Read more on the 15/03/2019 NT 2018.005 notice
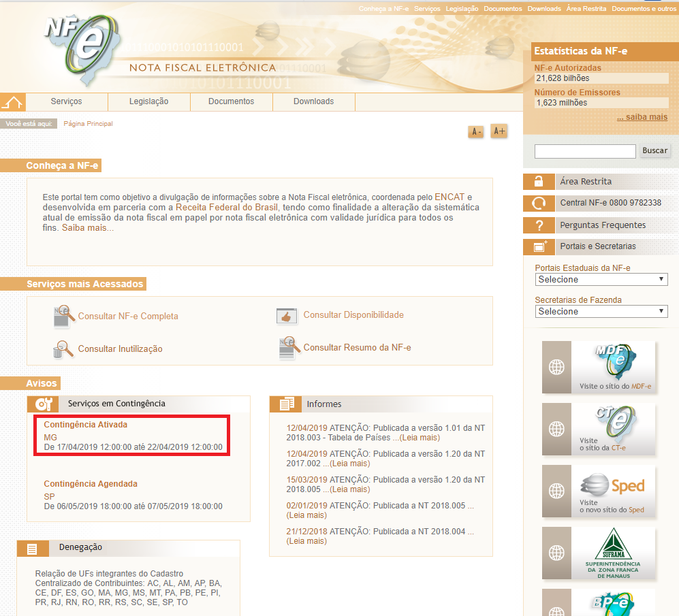Viewport: 679px width, 616px height. click(349, 489)
